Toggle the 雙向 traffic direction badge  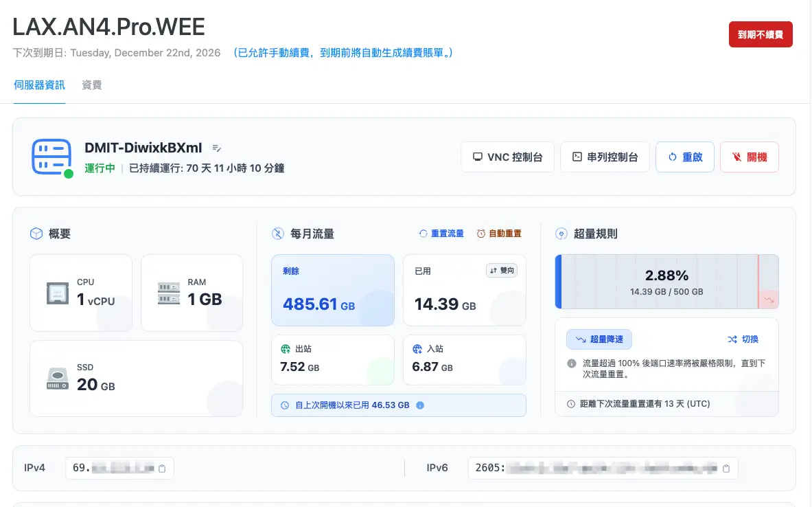point(502,271)
